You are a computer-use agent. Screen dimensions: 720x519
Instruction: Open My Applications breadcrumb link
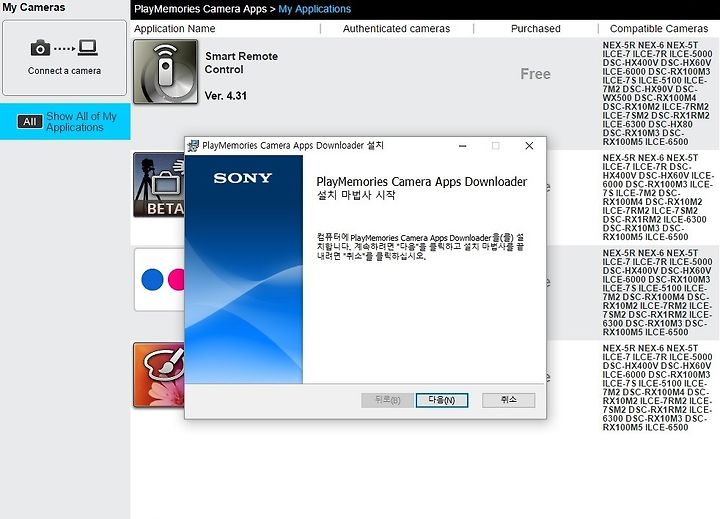315,9
